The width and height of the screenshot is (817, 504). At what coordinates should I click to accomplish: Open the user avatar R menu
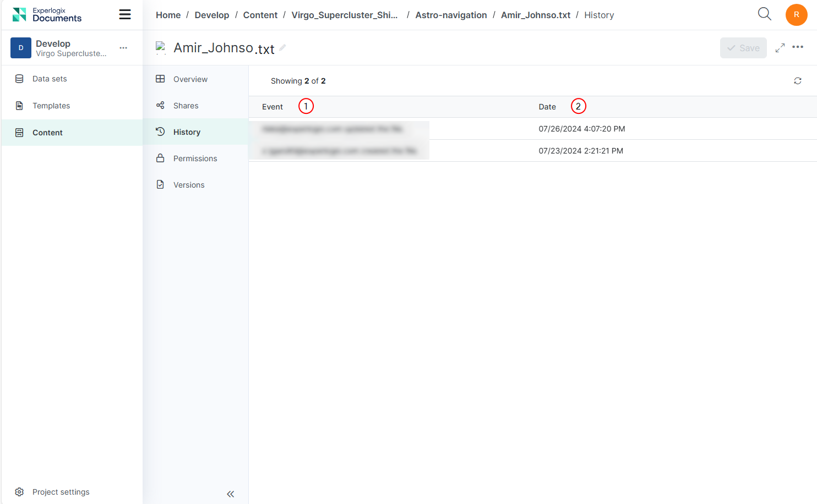pyautogui.click(x=796, y=15)
